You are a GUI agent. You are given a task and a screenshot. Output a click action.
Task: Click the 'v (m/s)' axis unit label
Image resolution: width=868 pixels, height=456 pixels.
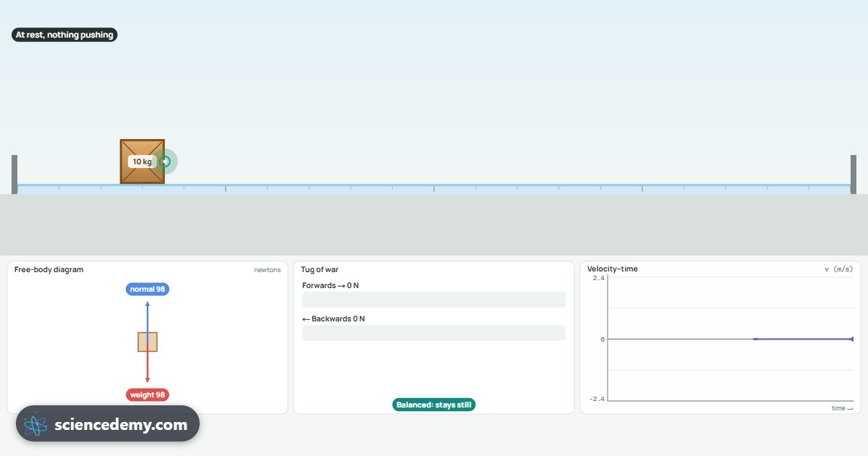838,270
